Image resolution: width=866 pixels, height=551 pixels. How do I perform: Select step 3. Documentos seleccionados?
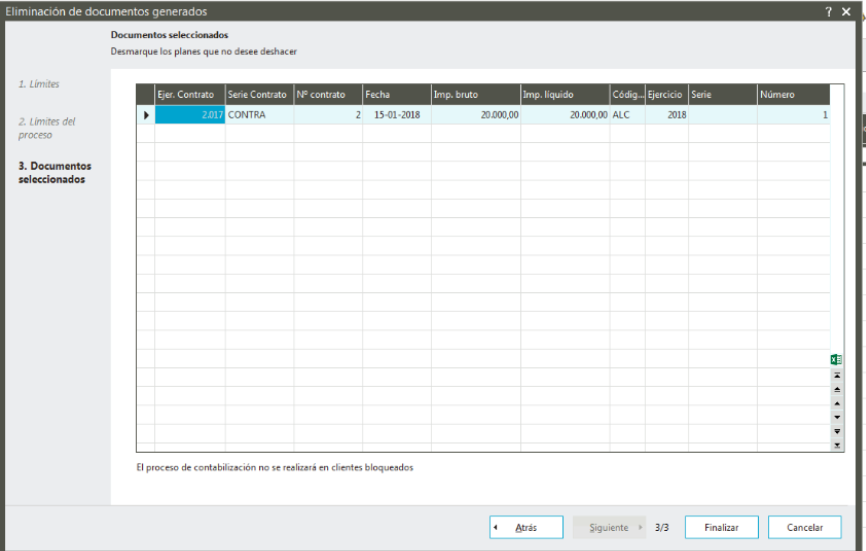pyautogui.click(x=54, y=172)
